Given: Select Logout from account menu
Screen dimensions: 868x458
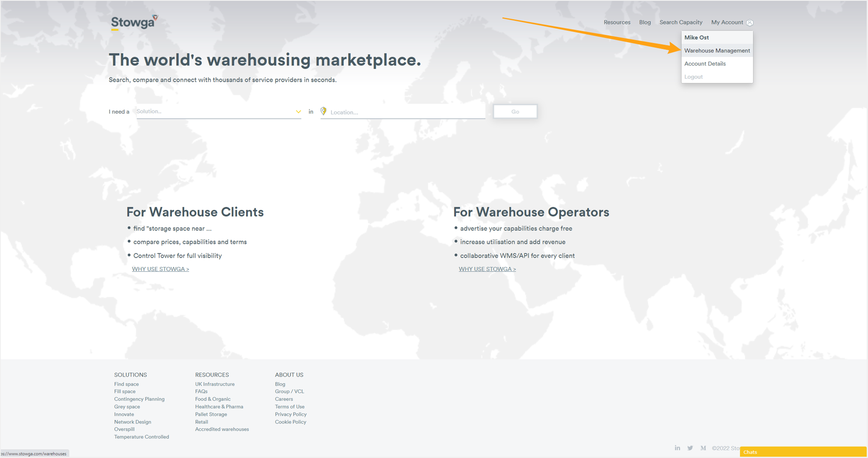Looking at the screenshot, I should 717,77.
